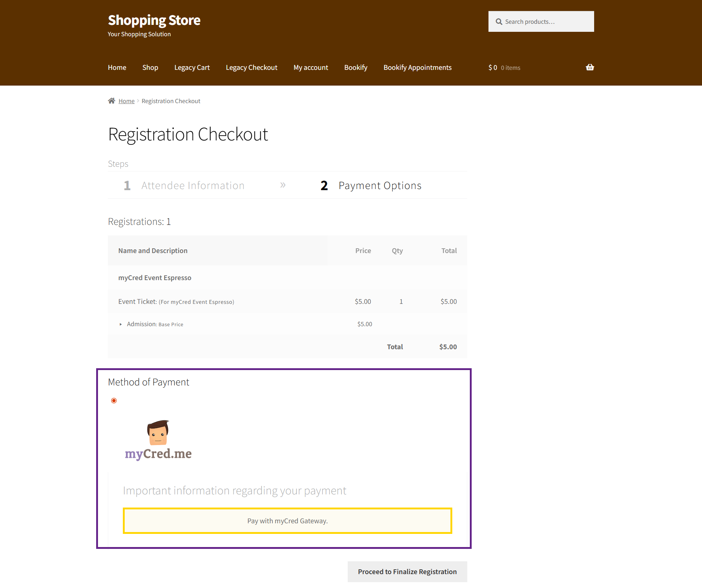The height and width of the screenshot is (588, 702).
Task: Open Legacy Checkout from navigation
Action: point(252,68)
